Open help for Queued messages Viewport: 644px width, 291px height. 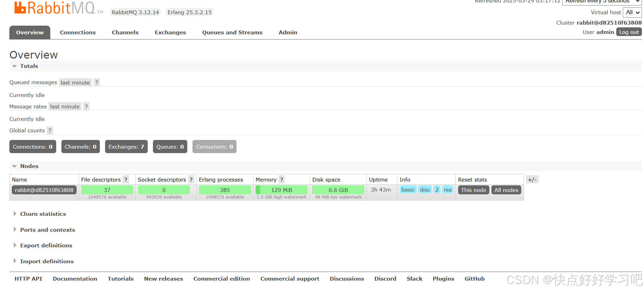[x=97, y=82]
